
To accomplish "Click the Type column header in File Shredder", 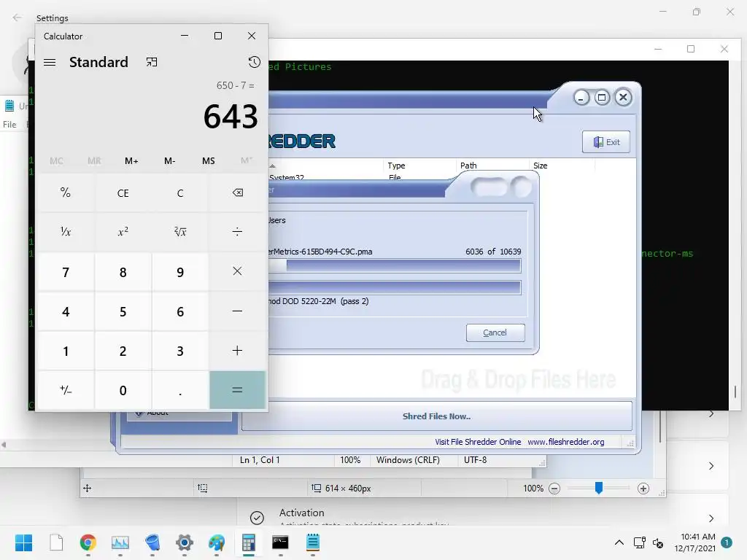I will (x=419, y=166).
